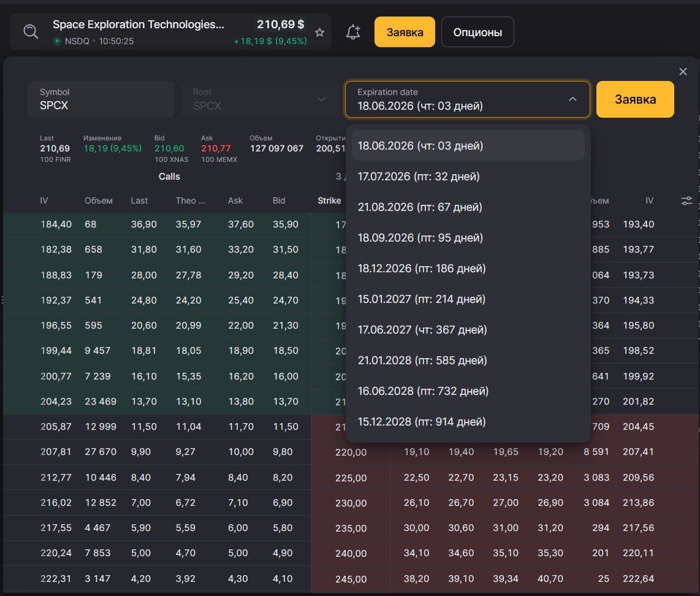Collapse the Expiration date dropdown

coord(573,99)
